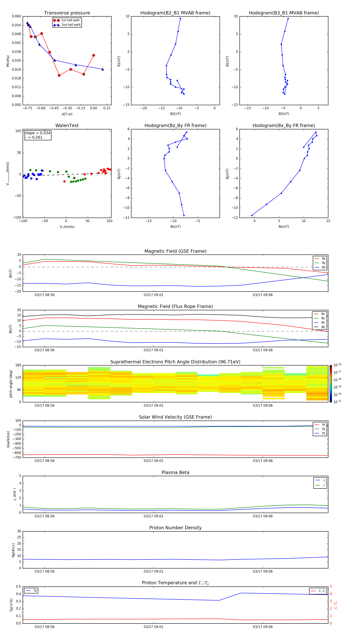The height and width of the screenshot is (644, 351).
Task: Click the pitch angle colorbar
Action: (331, 384)
